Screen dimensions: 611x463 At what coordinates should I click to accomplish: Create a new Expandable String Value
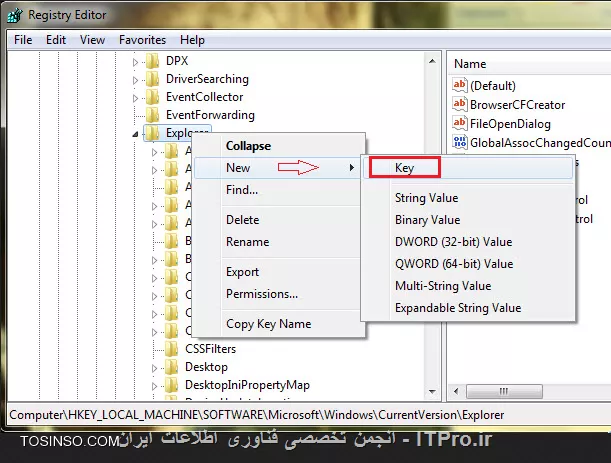pos(468,308)
